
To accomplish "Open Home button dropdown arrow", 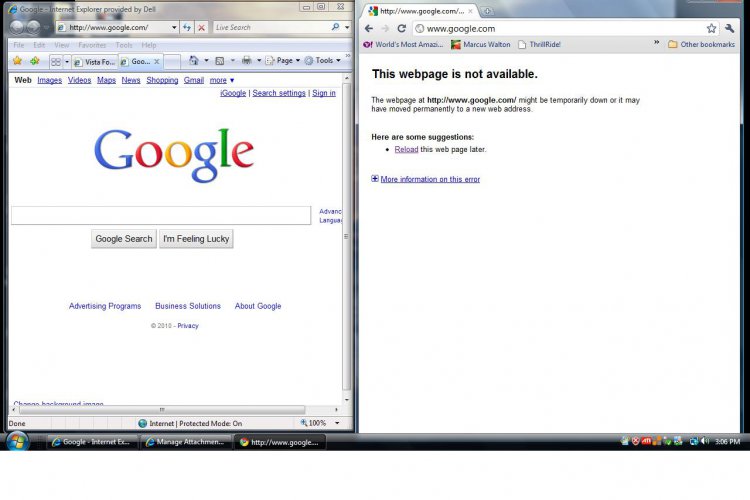I will 207,61.
